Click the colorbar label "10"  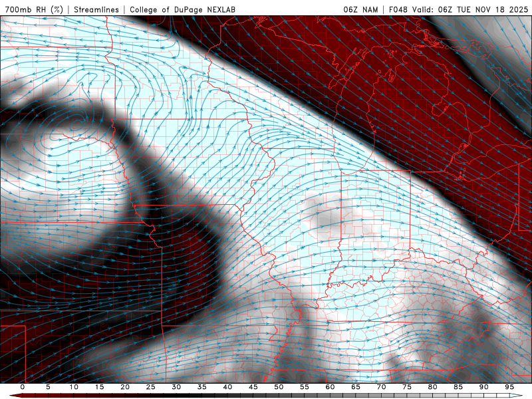click(74, 387)
